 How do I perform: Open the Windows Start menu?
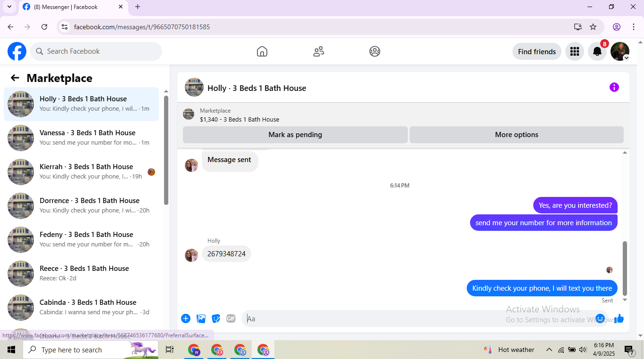11,350
